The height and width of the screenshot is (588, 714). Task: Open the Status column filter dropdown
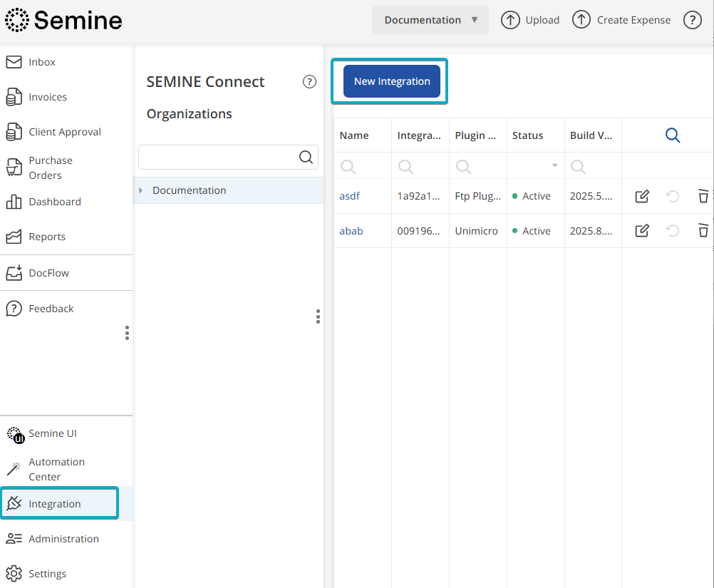554,166
